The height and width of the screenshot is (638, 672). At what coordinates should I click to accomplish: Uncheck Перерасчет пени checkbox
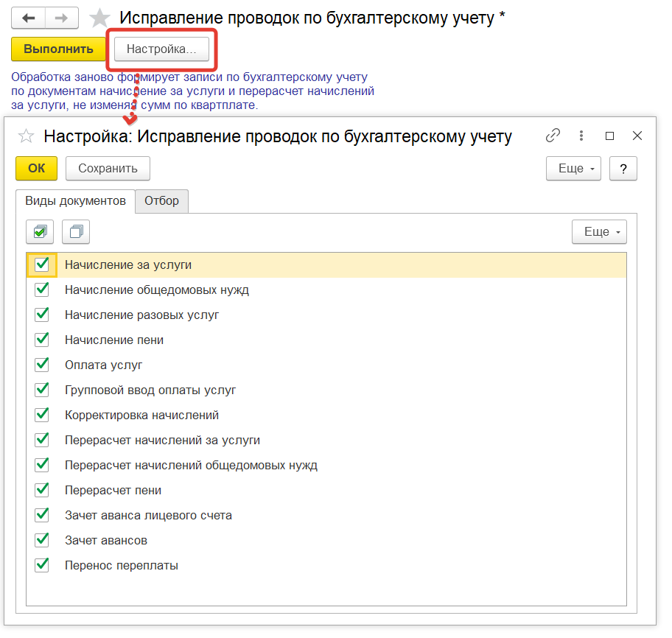tap(42, 490)
